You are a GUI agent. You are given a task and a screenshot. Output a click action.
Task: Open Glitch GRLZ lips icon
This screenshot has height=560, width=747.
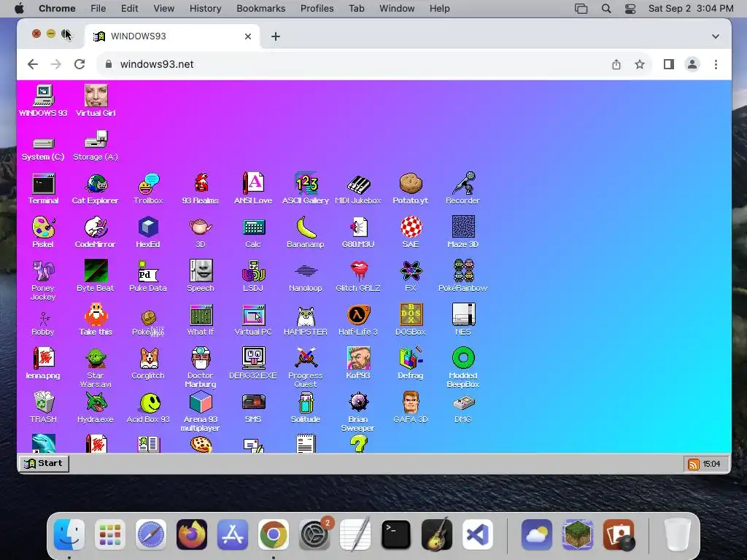point(358,276)
